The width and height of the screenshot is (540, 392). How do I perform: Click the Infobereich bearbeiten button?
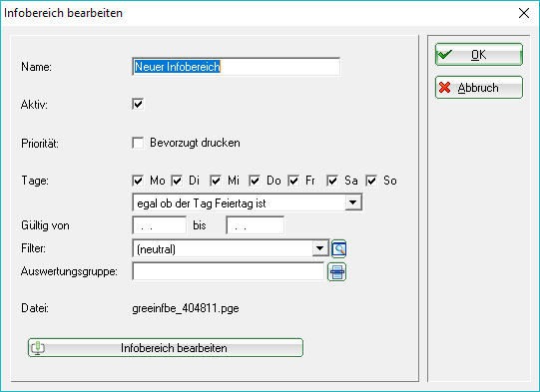[166, 347]
